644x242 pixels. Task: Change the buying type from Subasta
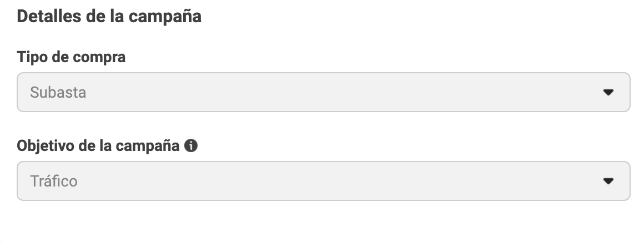coord(323,92)
